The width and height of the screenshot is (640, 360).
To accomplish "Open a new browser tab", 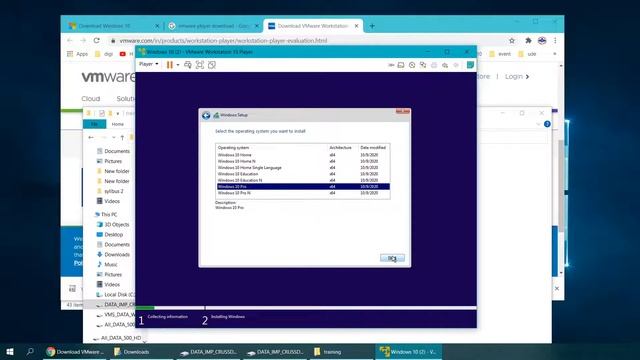I will click(x=372, y=26).
